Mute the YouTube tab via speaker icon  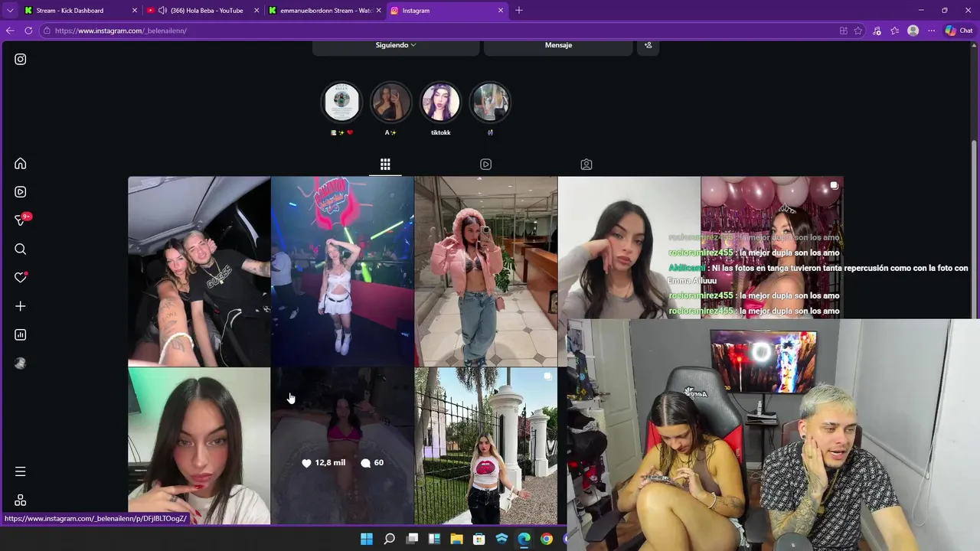coord(162,11)
